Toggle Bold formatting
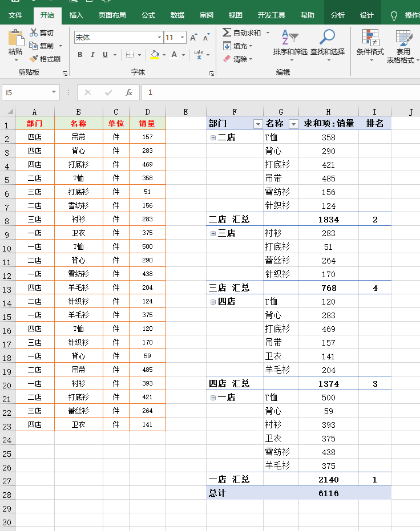This screenshot has width=420, height=531. (x=80, y=55)
